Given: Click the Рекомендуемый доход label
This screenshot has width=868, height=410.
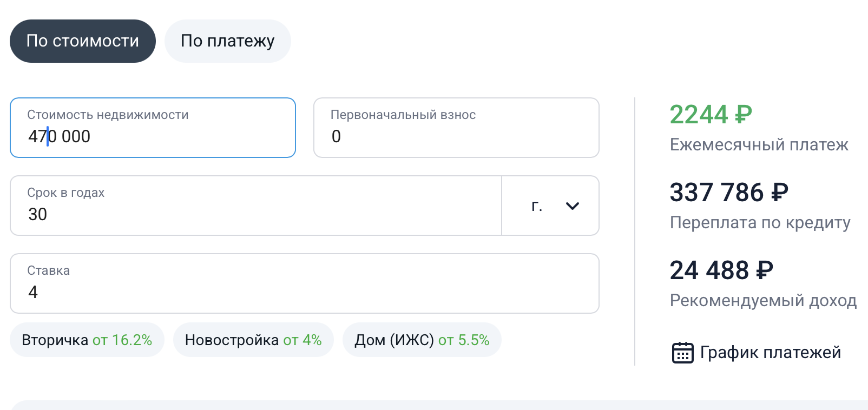Looking at the screenshot, I should (763, 301).
